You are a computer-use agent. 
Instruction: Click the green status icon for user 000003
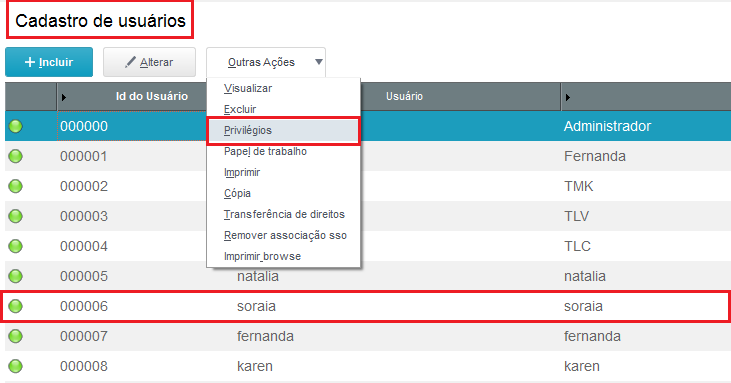[15, 216]
